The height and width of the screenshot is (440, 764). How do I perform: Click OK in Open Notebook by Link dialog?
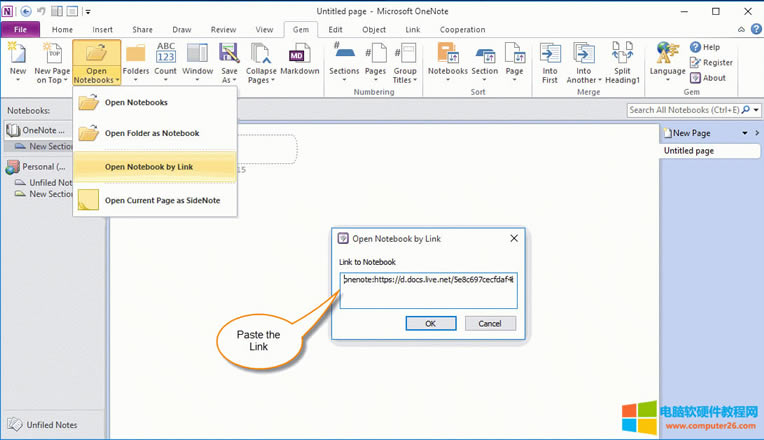point(431,324)
